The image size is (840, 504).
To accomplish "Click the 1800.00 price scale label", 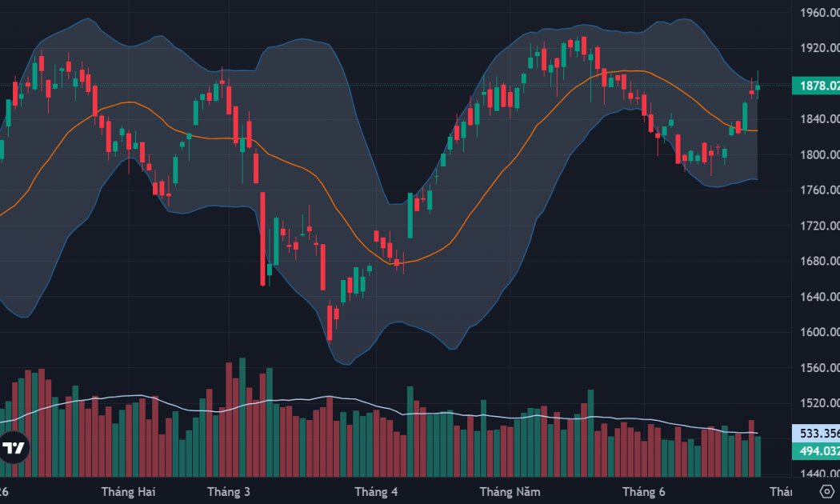I will (x=820, y=154).
